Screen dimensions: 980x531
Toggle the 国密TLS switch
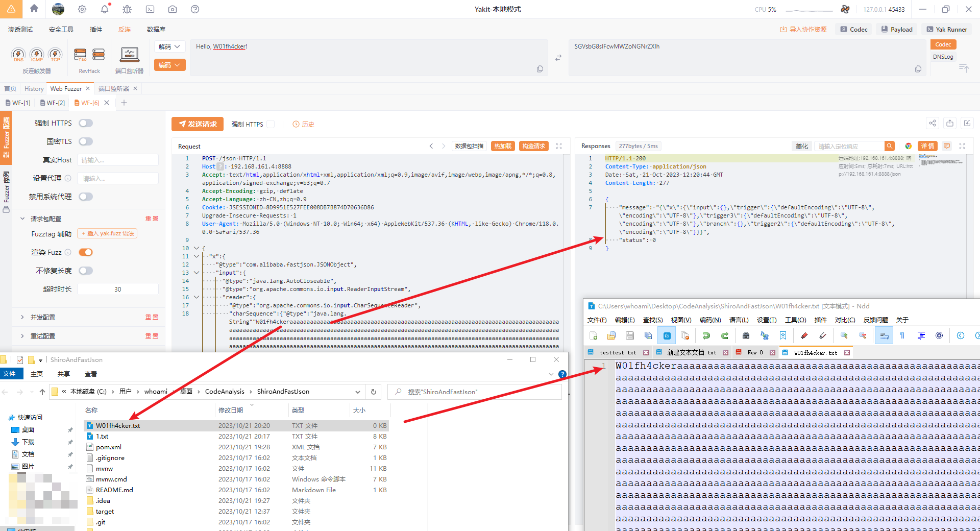(86, 141)
